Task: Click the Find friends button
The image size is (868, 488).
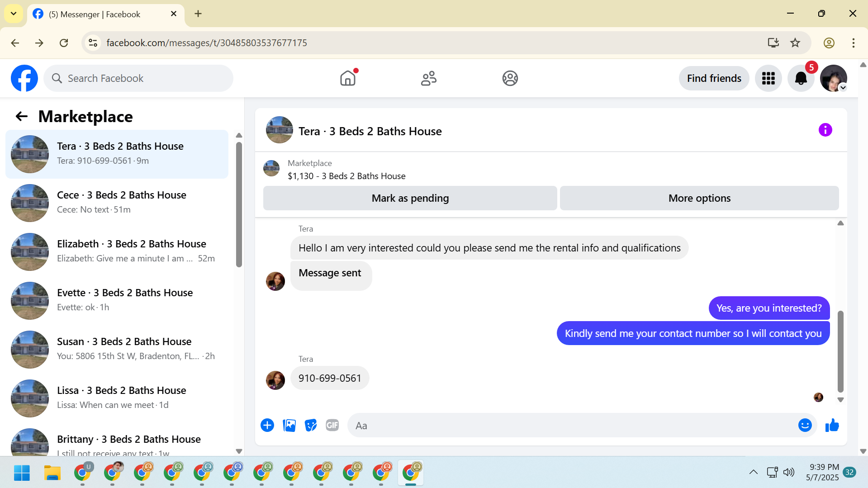Action: click(x=714, y=78)
